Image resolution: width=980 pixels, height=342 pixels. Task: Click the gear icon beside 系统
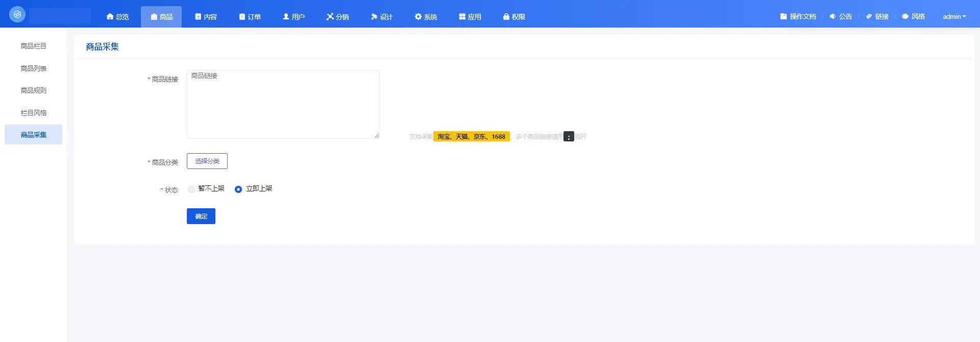[418, 17]
